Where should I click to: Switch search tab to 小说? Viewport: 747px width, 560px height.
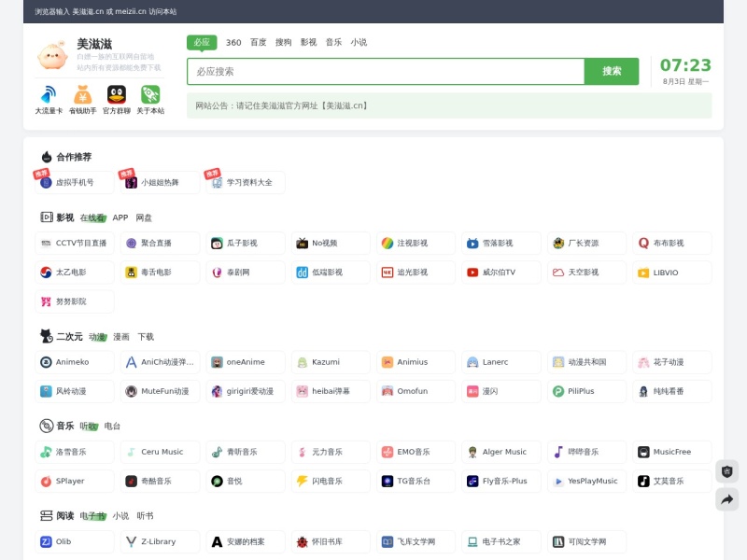(x=359, y=42)
